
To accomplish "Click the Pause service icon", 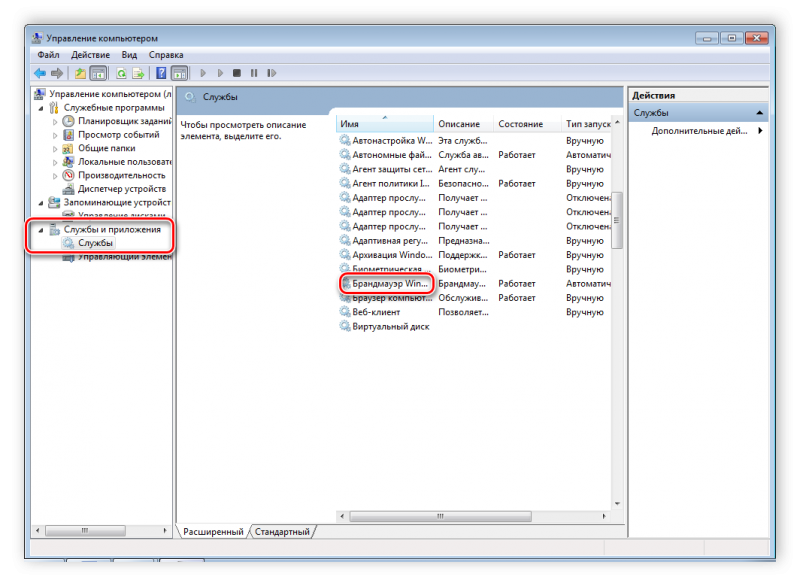I will [254, 73].
